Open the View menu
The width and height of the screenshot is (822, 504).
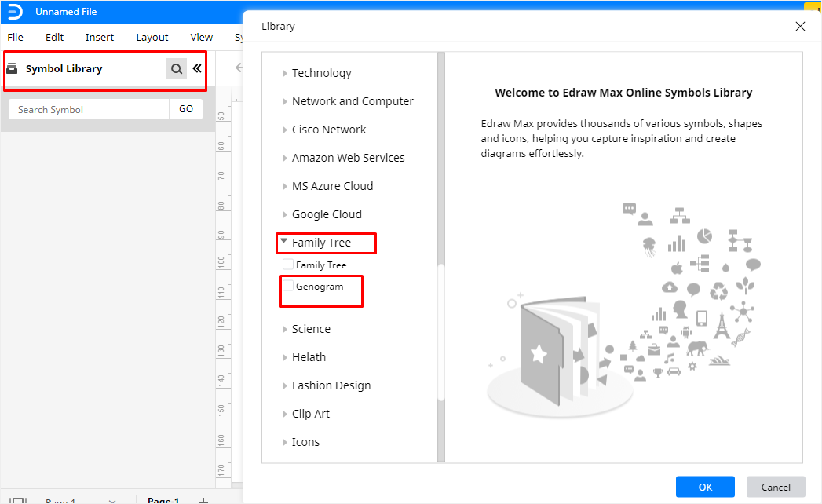[x=201, y=37]
